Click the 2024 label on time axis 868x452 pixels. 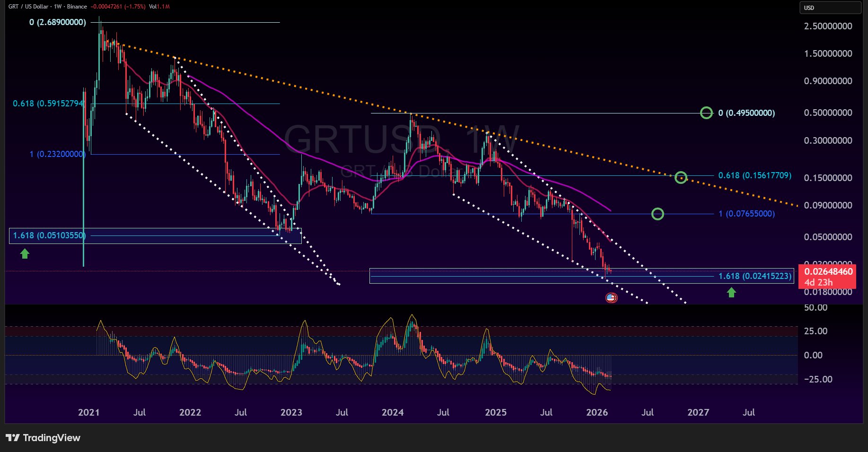click(393, 412)
